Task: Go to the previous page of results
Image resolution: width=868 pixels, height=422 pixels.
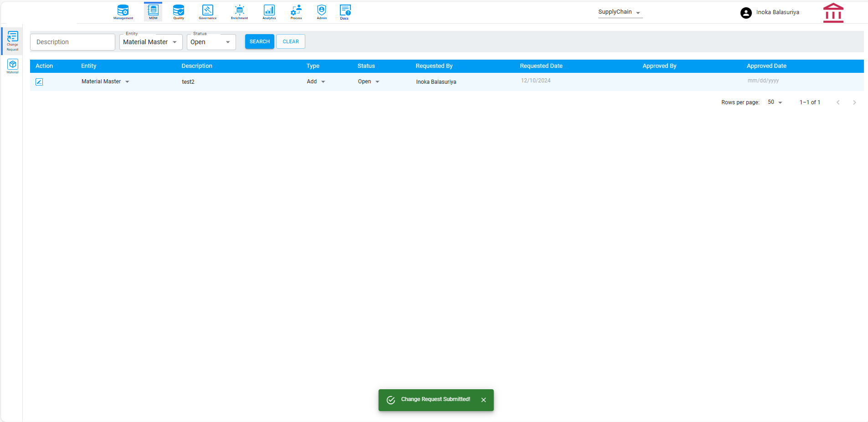Action: [x=838, y=102]
